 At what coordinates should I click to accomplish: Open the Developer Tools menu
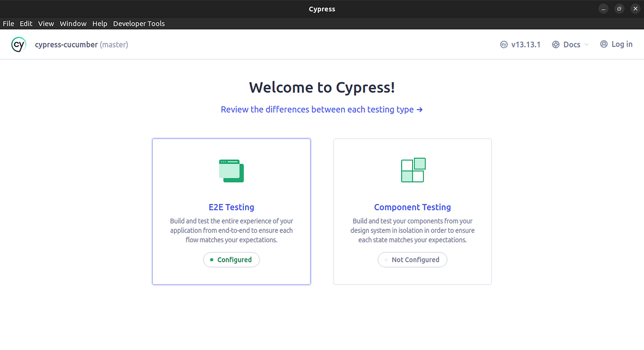(x=139, y=23)
